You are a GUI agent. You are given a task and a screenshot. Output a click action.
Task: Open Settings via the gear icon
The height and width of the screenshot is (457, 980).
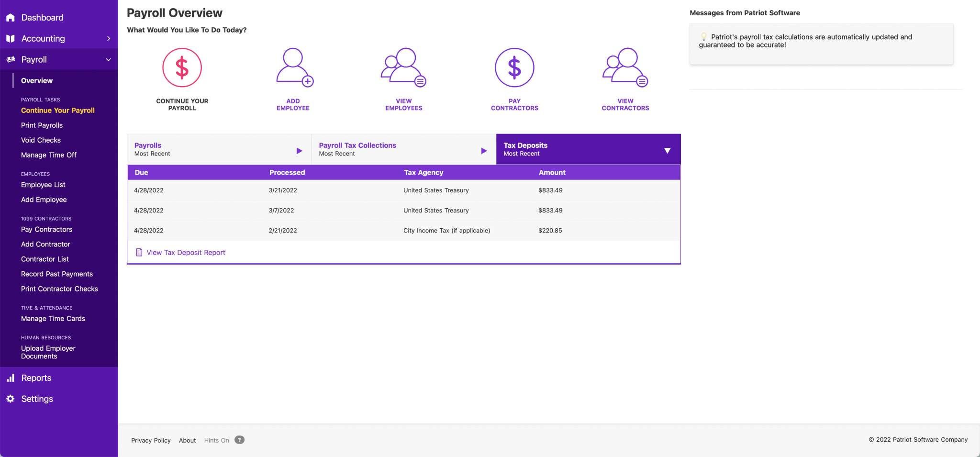coord(11,399)
